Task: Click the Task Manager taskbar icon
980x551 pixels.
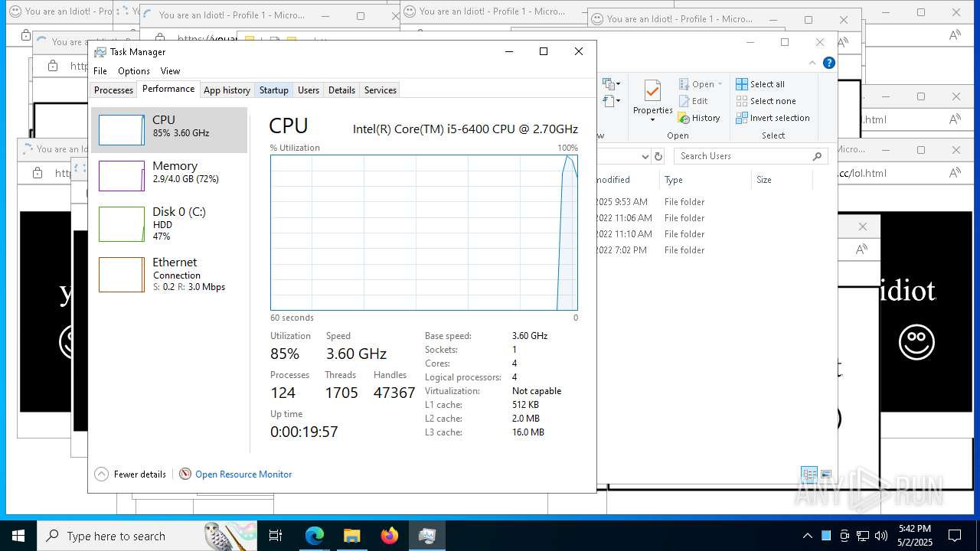Action: [426, 536]
